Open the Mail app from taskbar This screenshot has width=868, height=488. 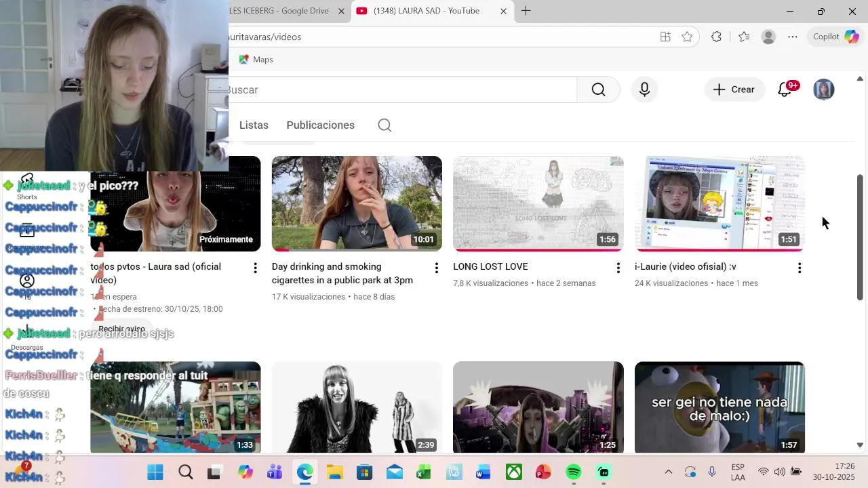pos(394,472)
